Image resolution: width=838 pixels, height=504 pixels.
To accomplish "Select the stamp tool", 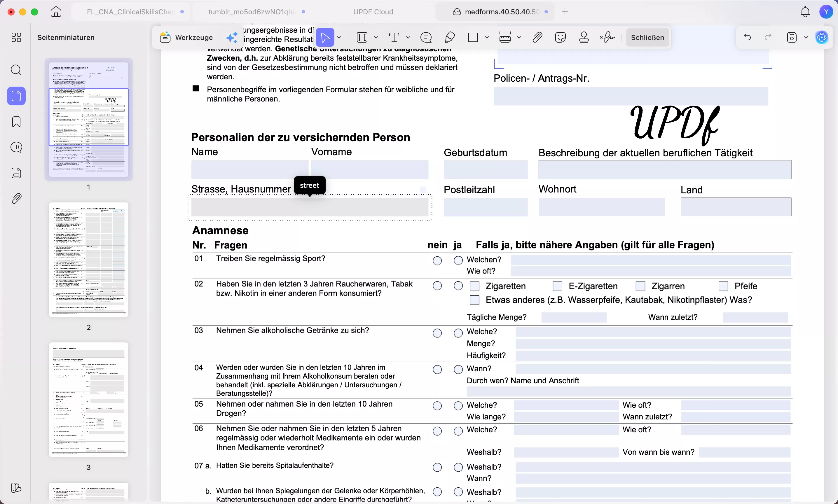I will tap(583, 37).
